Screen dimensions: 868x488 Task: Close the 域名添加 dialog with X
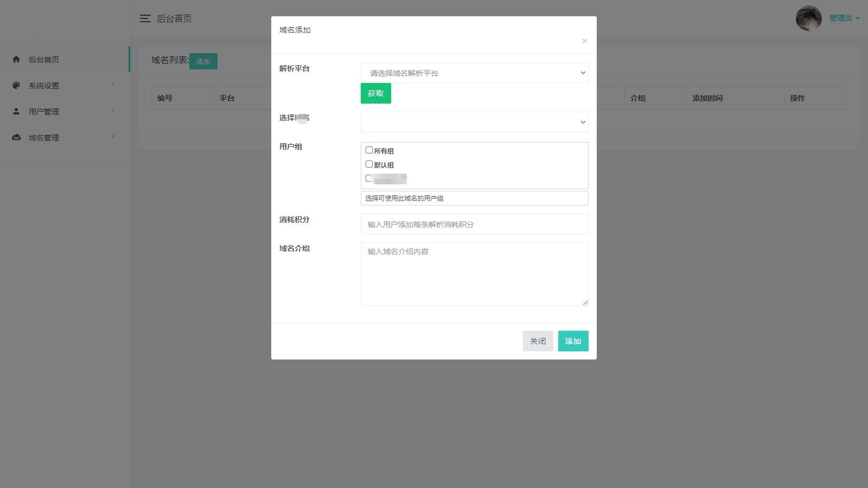(584, 41)
